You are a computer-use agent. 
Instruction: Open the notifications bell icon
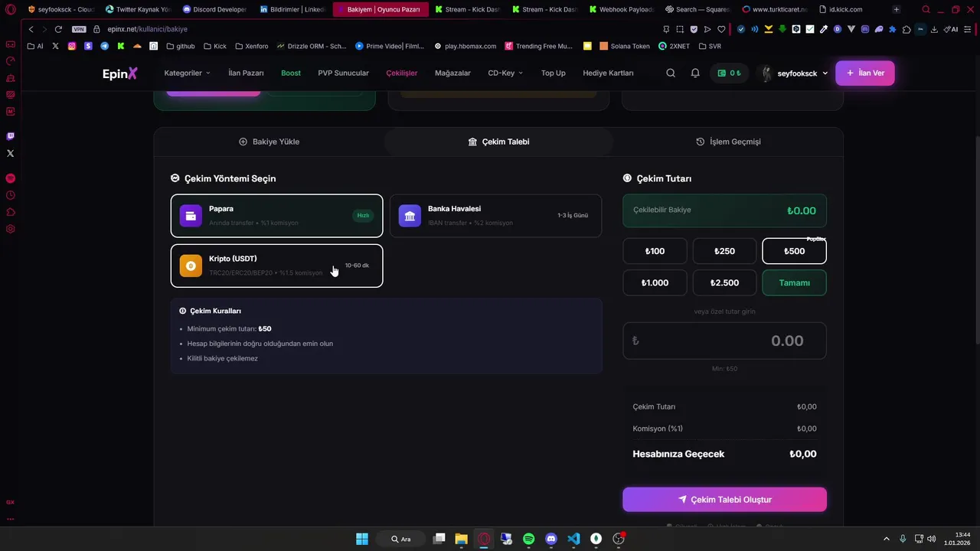695,73
